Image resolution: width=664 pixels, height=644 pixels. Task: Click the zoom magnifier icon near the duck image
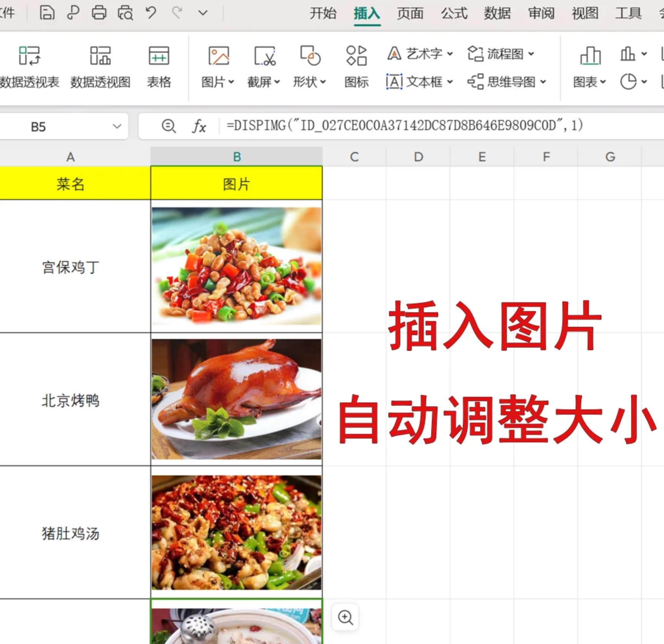click(345, 617)
